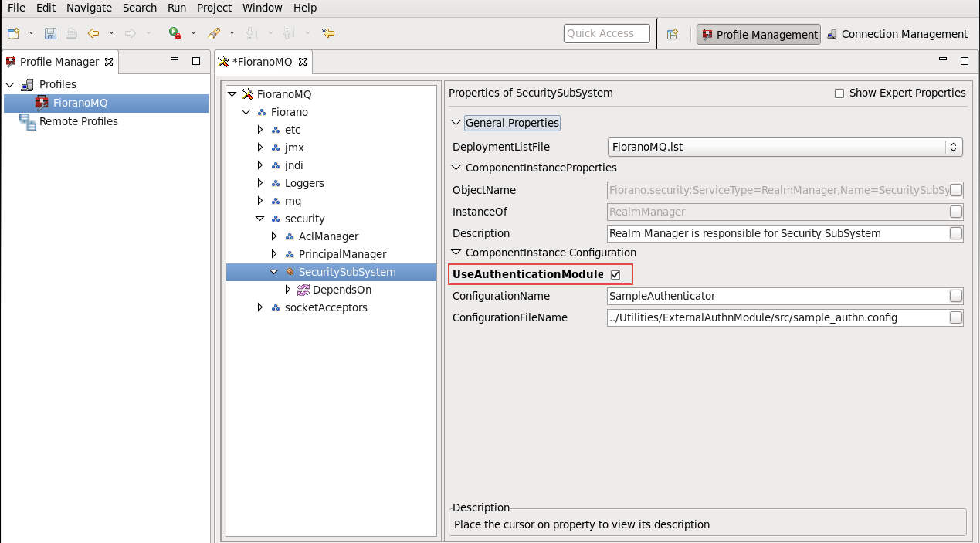The width and height of the screenshot is (980, 543).
Task: Open dropdown arrow beside the New icon
Action: (31, 33)
